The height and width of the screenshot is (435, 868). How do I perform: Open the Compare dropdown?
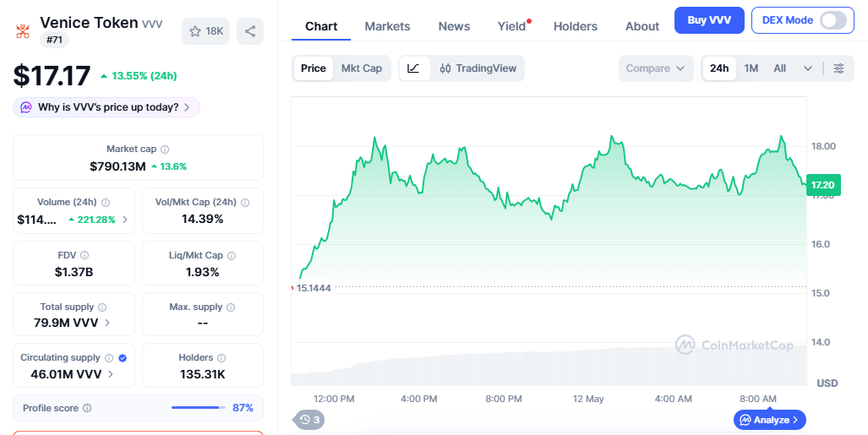(x=655, y=68)
